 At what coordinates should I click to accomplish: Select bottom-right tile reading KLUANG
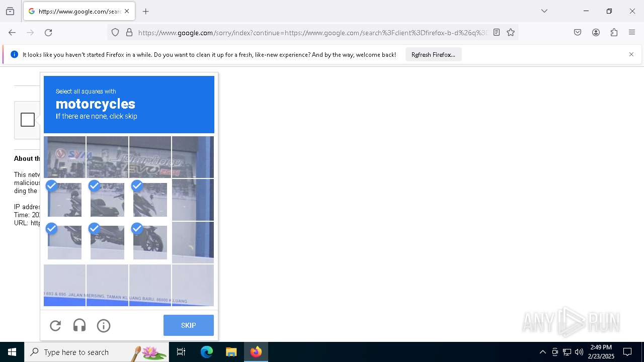[193, 285]
